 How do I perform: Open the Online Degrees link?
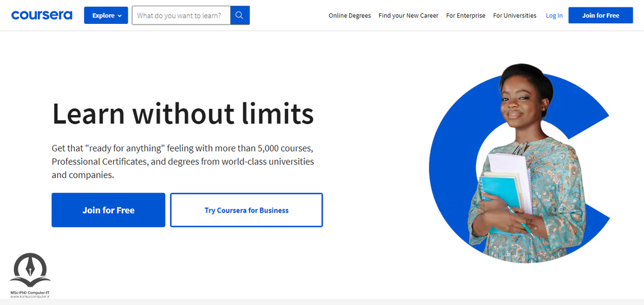coord(350,15)
